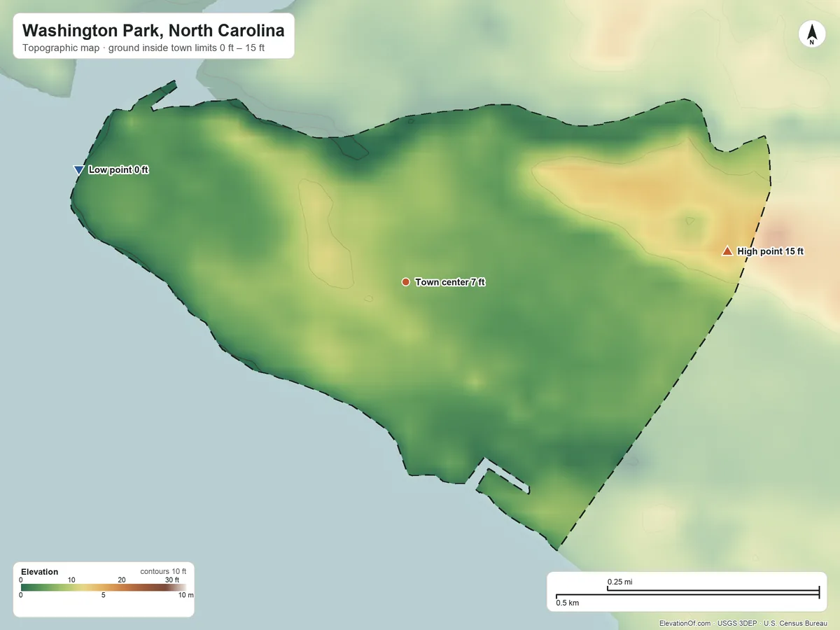Click the ElevationOf.com attribution text
Viewport: 840px width, 630px height.
click(685, 623)
